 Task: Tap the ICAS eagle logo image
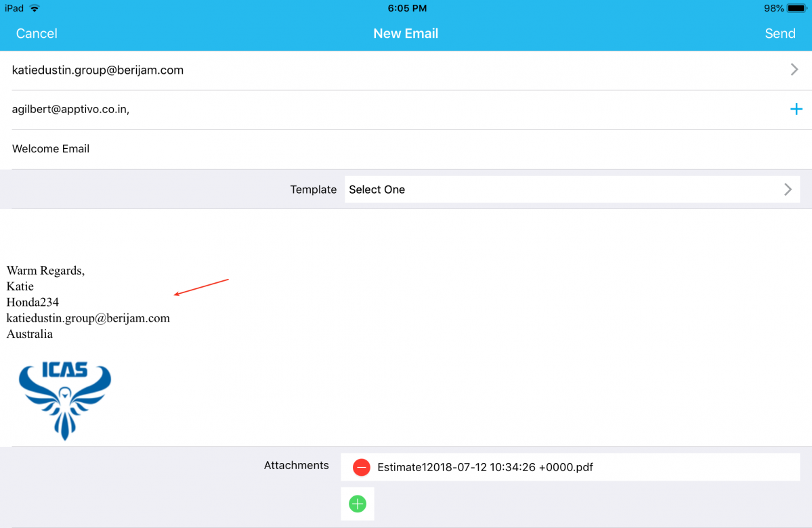(x=65, y=399)
